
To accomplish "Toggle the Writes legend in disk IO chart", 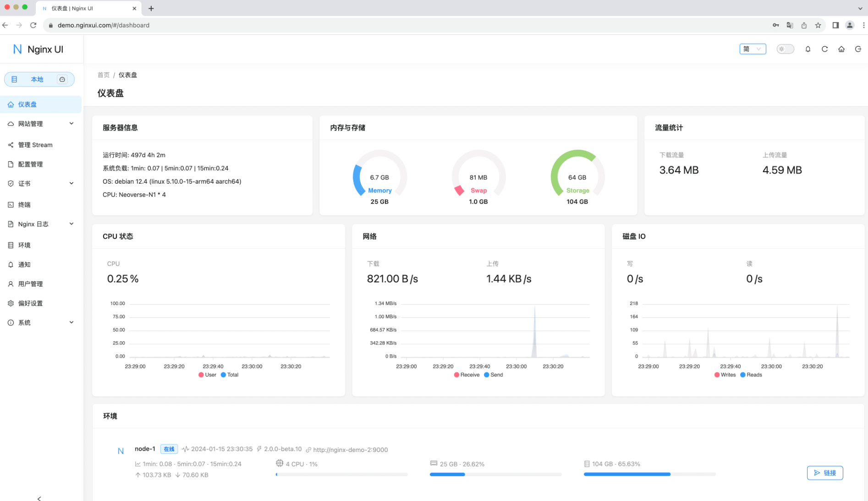I will [x=725, y=375].
